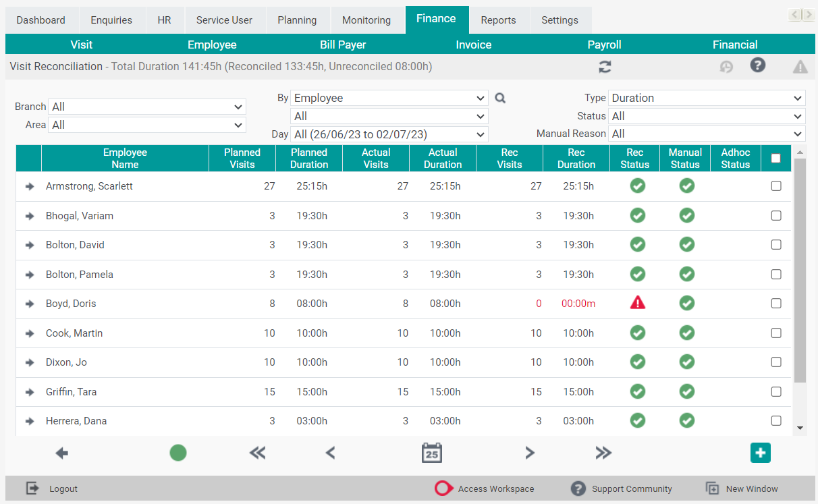Tick the checkbox next to Griffin, Tara
The image size is (818, 504).
click(x=775, y=391)
